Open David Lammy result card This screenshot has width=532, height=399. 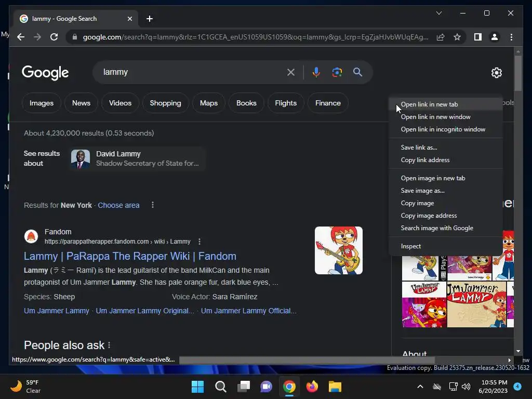pyautogui.click(x=137, y=159)
